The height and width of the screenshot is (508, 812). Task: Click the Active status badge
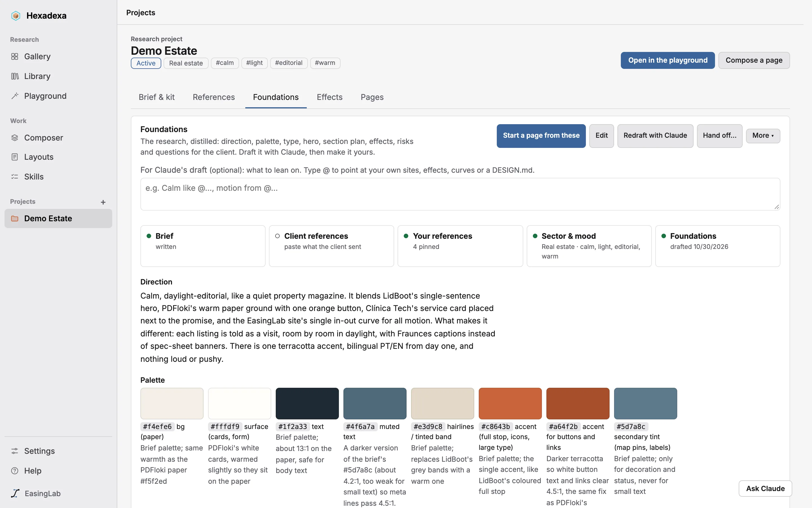[x=146, y=63]
